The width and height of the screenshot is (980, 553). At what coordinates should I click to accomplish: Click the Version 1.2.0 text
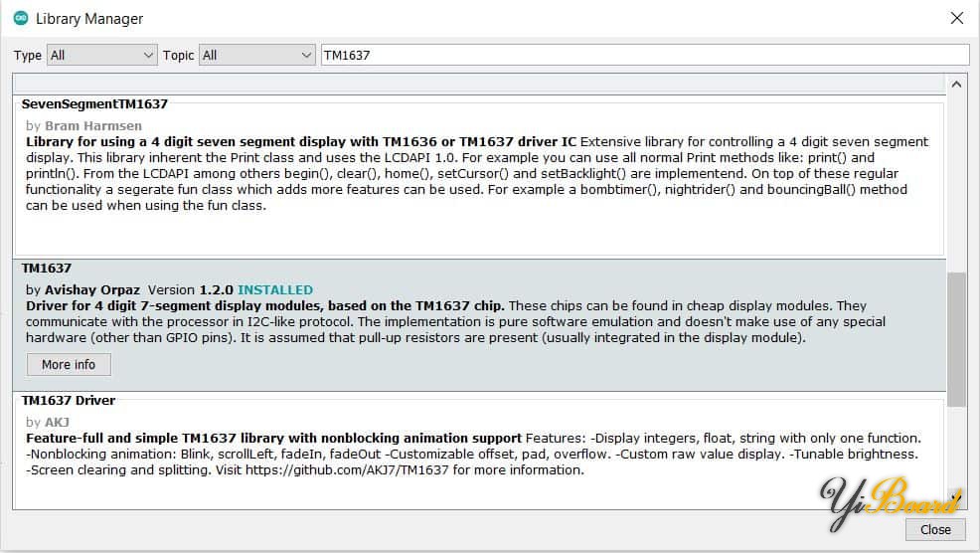tap(190, 289)
